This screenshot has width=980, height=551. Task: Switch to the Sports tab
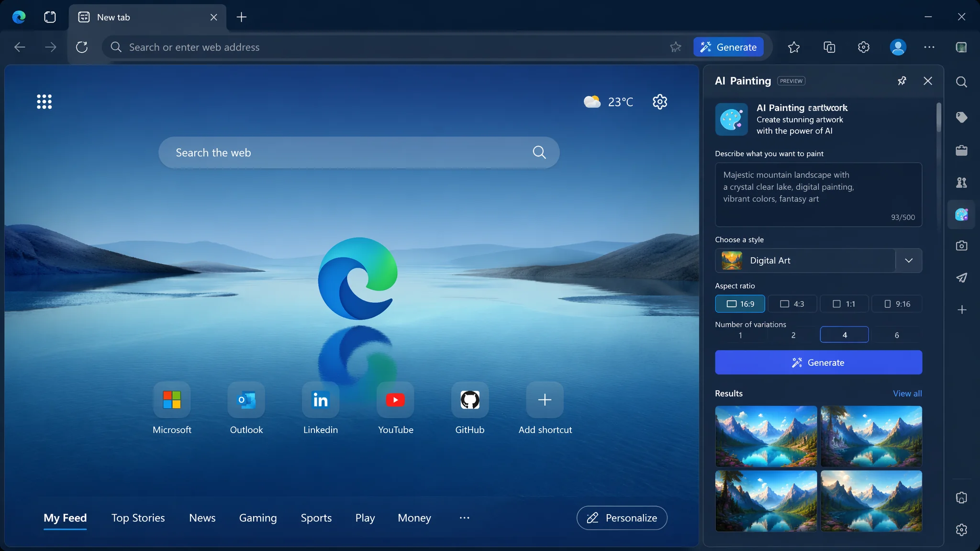click(x=316, y=518)
